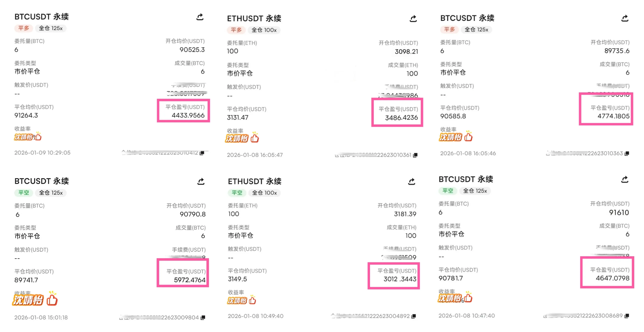This screenshot has width=644, height=332.
Task: Share the BTCUSDT trade closed 2026-01-09 10:29:05
Action: 200,17
